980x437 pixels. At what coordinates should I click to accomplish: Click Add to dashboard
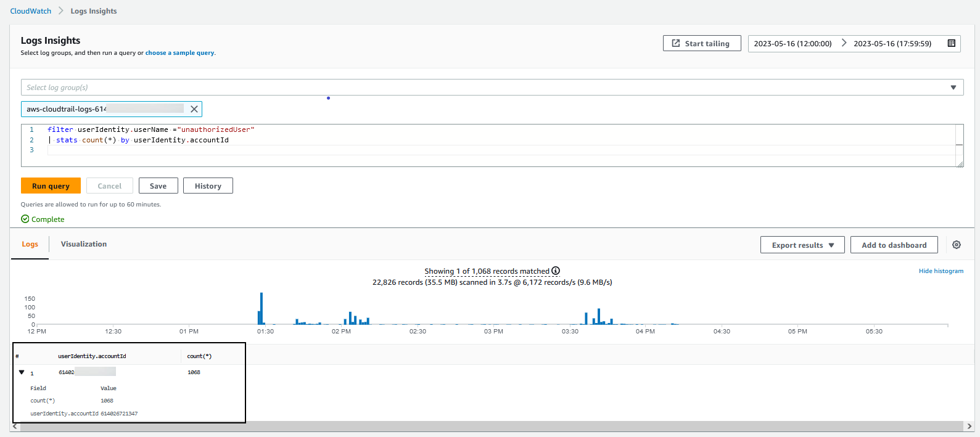click(894, 245)
